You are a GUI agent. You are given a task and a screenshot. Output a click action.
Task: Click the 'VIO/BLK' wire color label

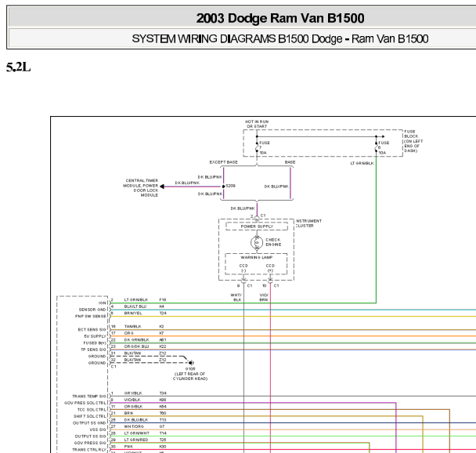click(x=132, y=400)
